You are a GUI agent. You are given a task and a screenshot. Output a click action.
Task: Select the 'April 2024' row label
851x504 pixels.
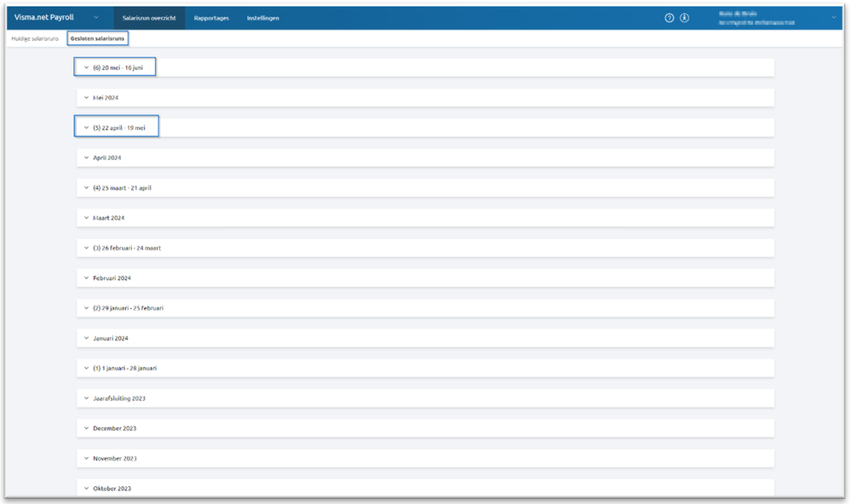tap(107, 157)
